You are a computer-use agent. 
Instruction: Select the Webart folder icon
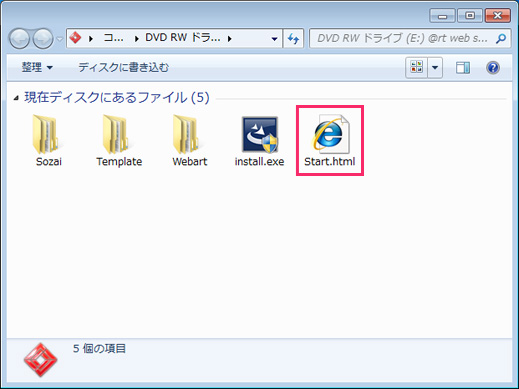point(188,134)
